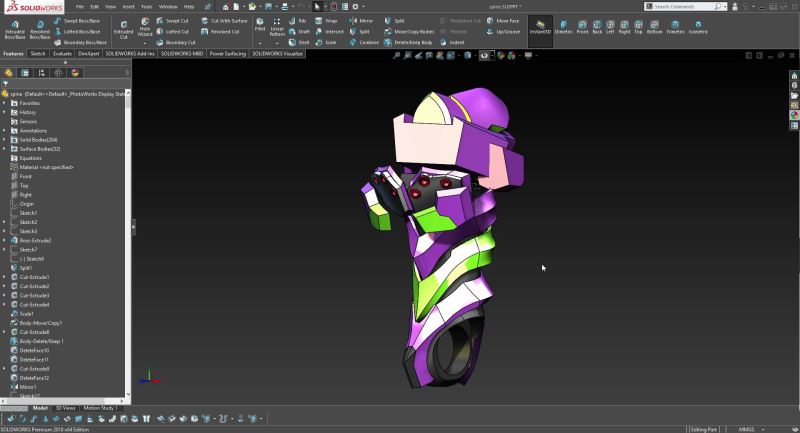Open the Motion Study 1 tab
The height and width of the screenshot is (433, 800).
click(100, 408)
